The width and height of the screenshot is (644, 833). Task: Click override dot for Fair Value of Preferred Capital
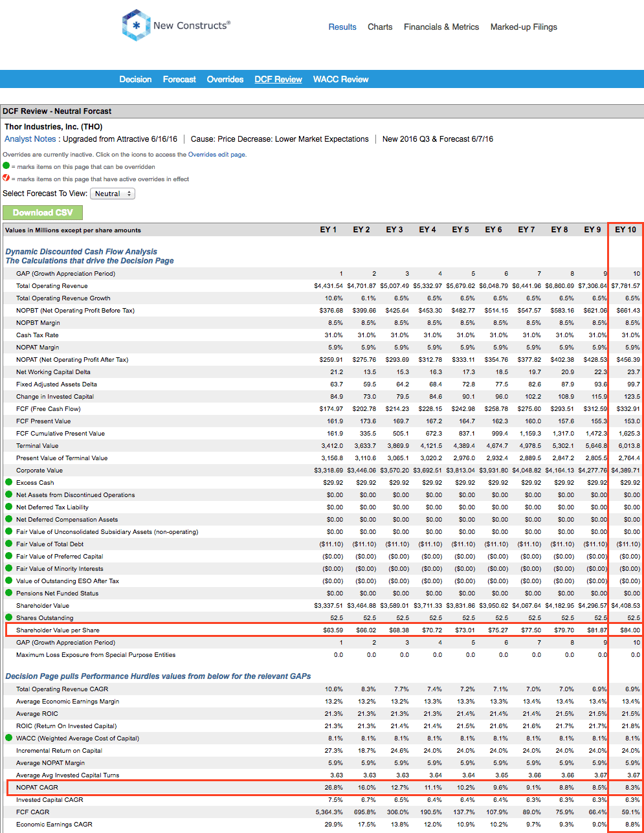coord(9,556)
